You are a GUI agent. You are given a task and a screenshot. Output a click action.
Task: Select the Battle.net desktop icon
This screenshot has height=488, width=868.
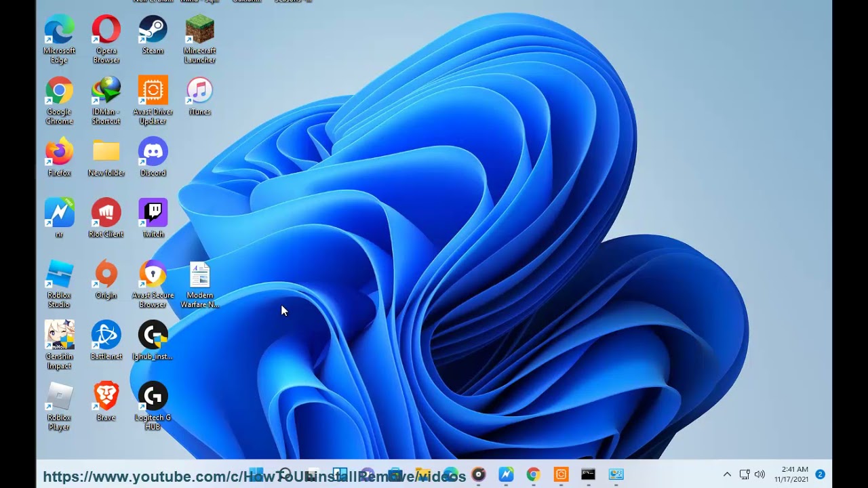pyautogui.click(x=106, y=341)
